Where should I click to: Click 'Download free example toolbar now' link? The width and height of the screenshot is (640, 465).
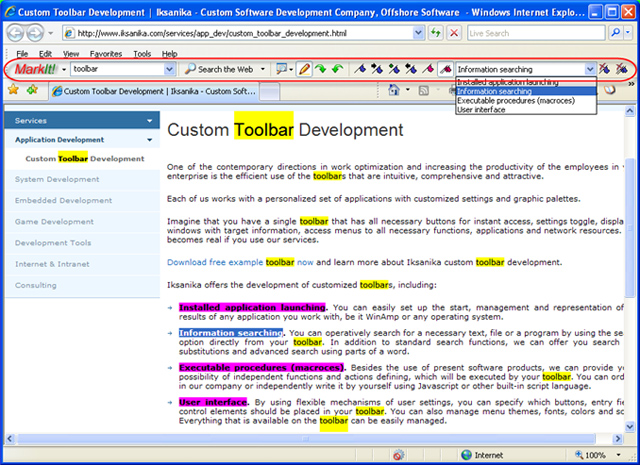[240, 263]
